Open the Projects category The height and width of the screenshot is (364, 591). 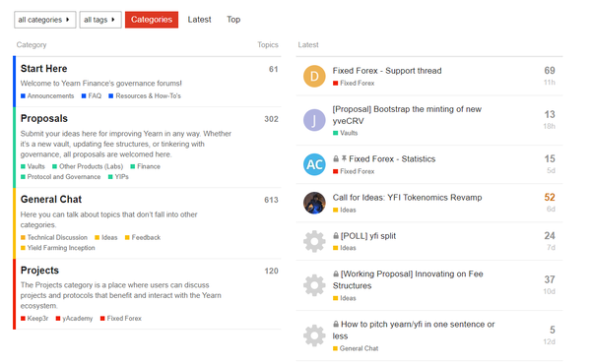(x=39, y=271)
